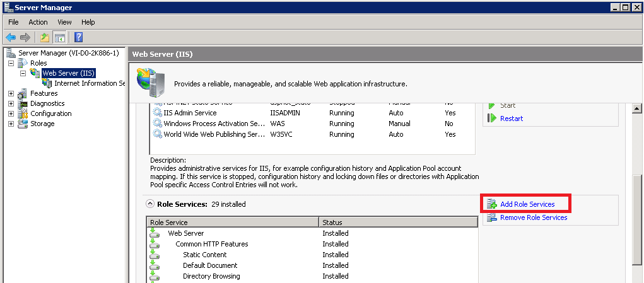Select the IIS Admin Service row
This screenshot has height=283, width=644.
click(x=312, y=113)
